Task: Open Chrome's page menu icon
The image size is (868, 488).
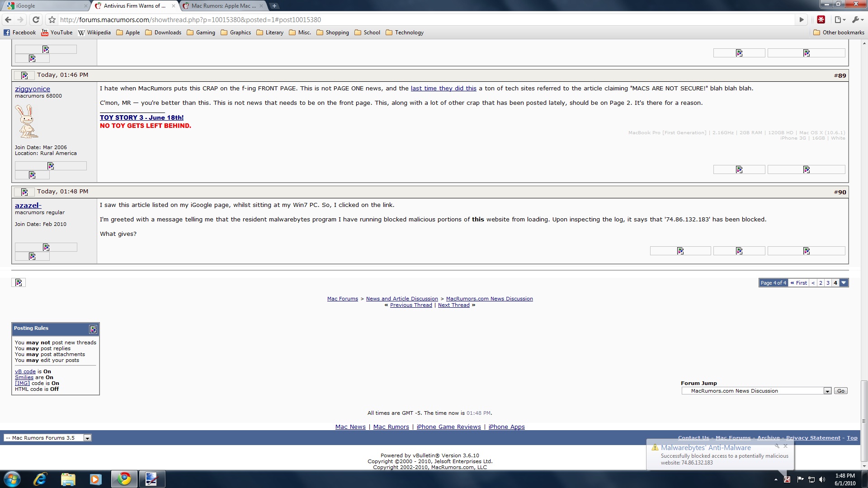Action: pos(840,20)
